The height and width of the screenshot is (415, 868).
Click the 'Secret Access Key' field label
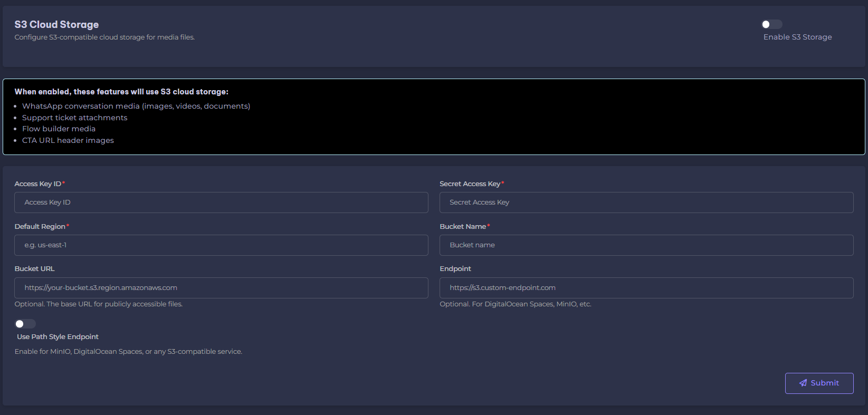[470, 184]
